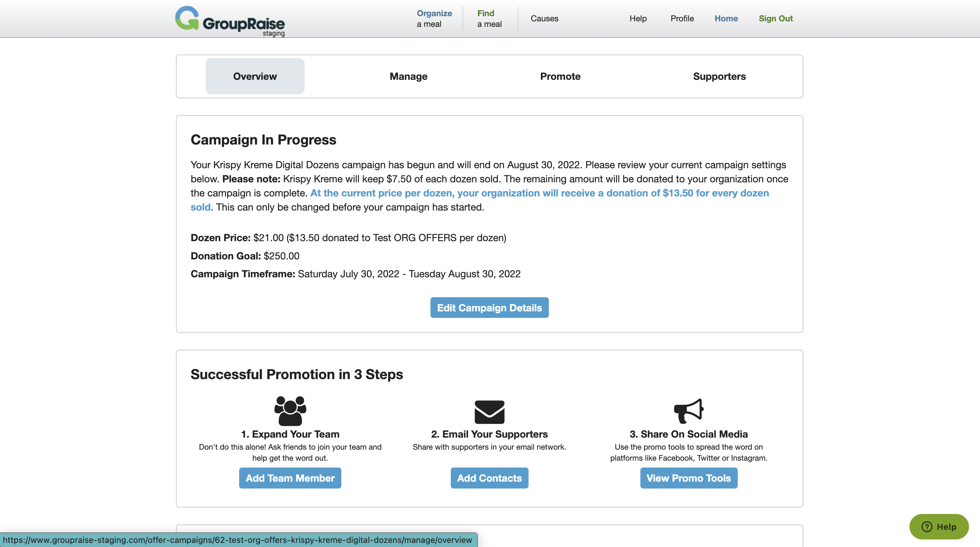
Task: Click the status bar URL preview
Action: (x=238, y=540)
